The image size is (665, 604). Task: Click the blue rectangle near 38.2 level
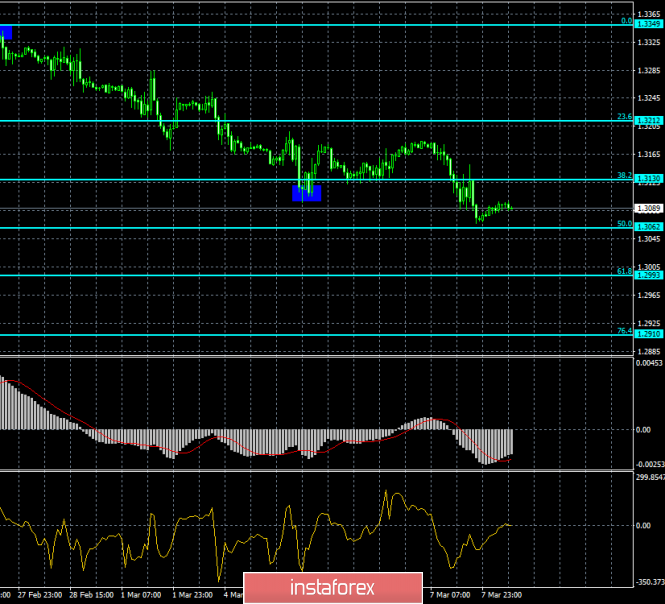click(x=307, y=193)
